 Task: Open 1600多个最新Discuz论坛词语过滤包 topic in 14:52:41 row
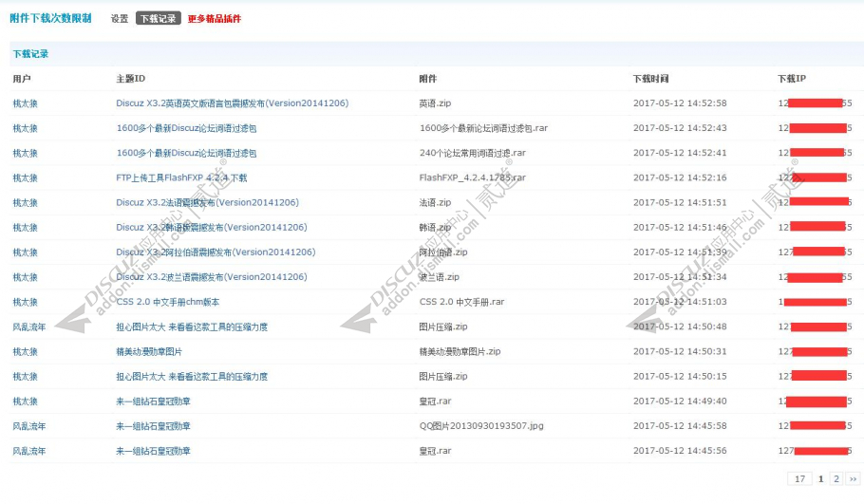(x=186, y=153)
